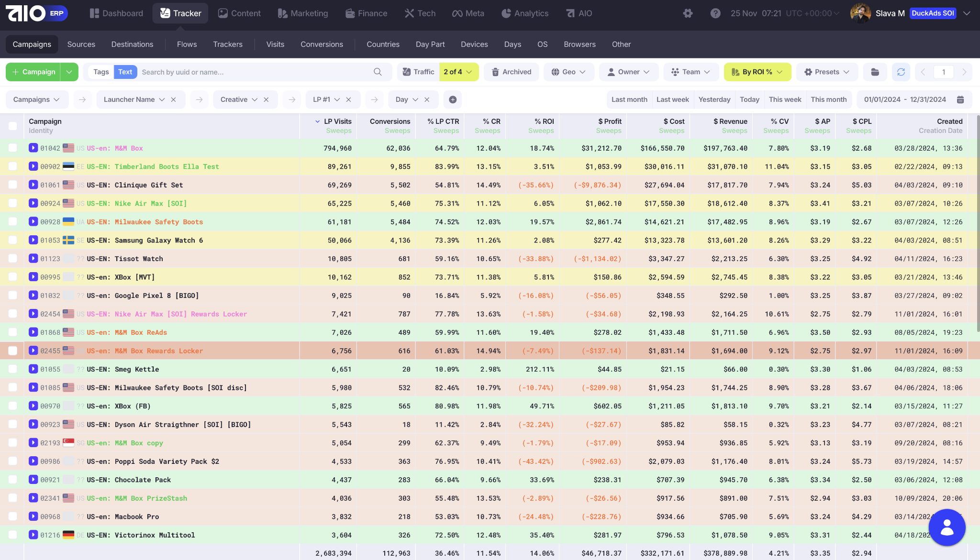Check the Smeg Kettle row checkbox

click(x=13, y=369)
